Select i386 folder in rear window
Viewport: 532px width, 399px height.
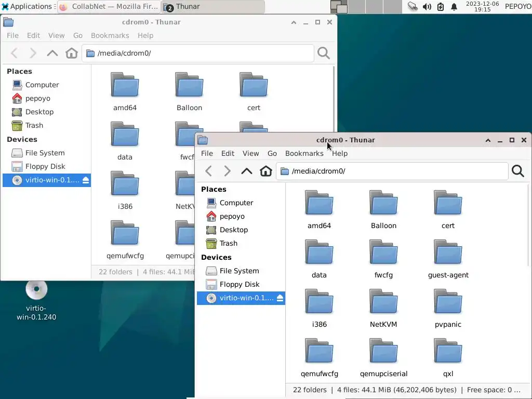tap(125, 191)
